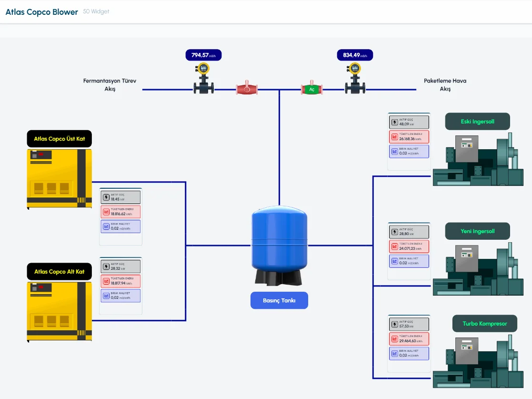The height and width of the screenshot is (399, 532).
Task: Click blue chart icon in Eski Ingersoll Birim Maliyet
Action: pos(394,152)
